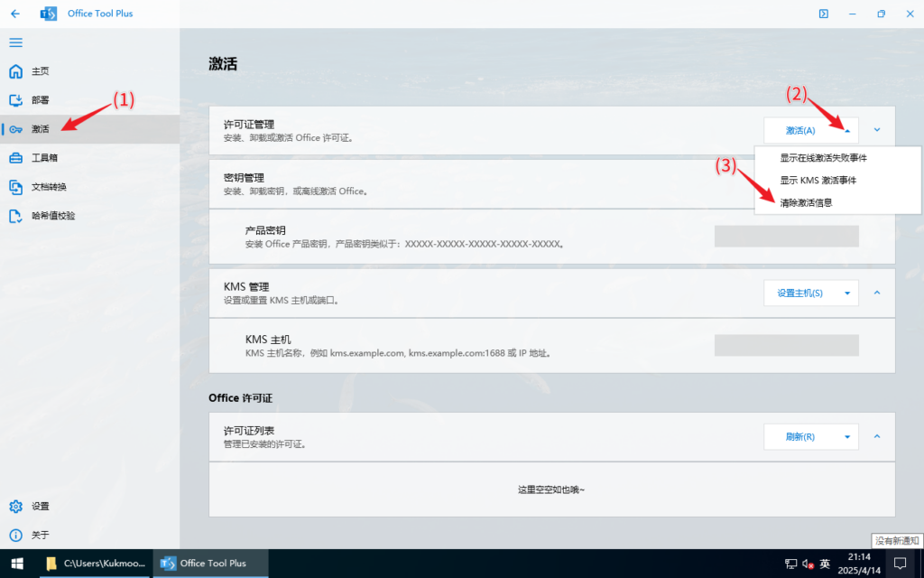Collapse the 许可证列表 section chevron
Screen dimensions: 924x578
[877, 436]
